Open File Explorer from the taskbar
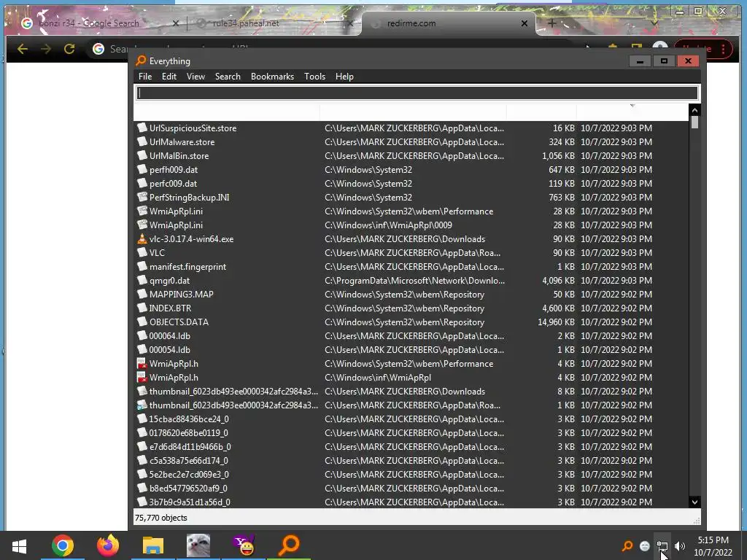Screen dimensions: 747x560 click(153, 545)
